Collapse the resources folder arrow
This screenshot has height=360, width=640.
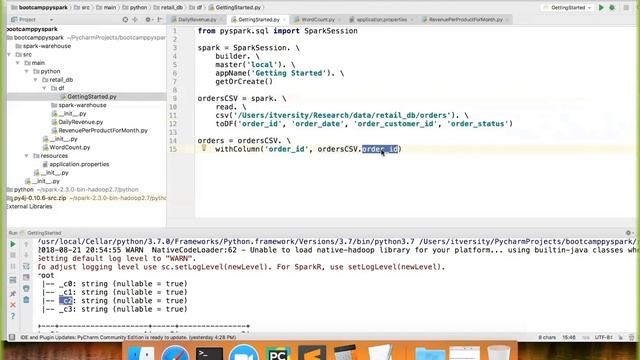(27, 156)
